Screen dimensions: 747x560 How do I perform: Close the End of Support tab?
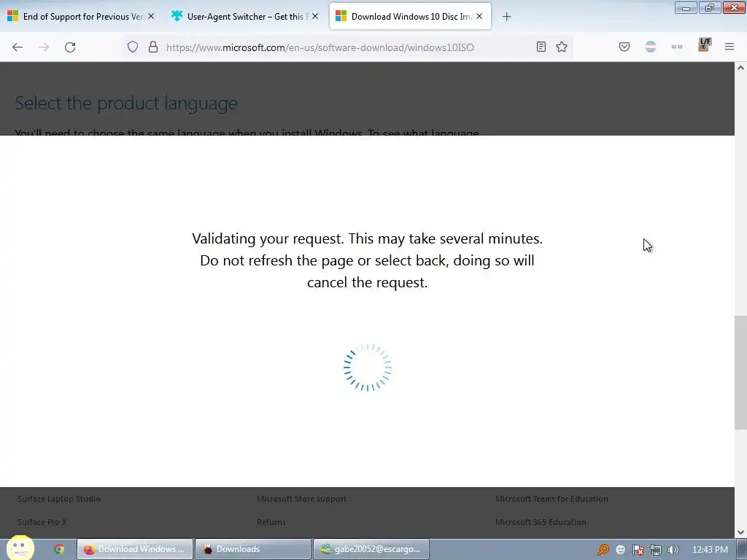coord(151,16)
